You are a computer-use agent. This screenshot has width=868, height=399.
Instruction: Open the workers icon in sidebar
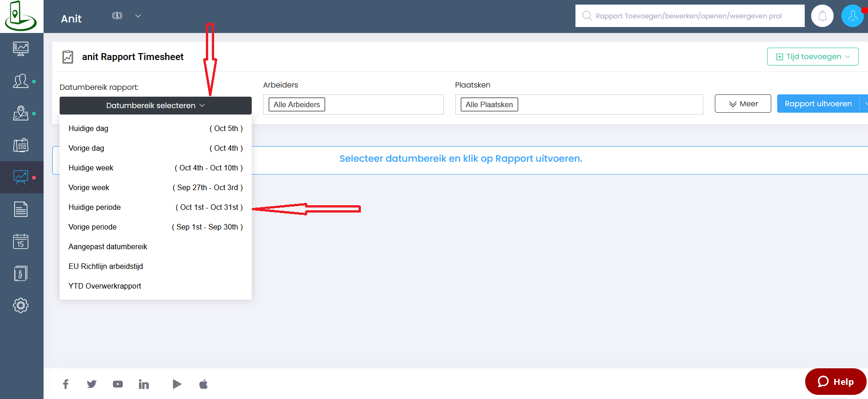pos(21,81)
